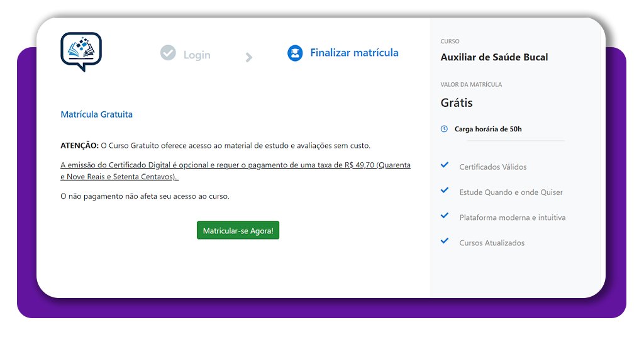644x337 pixels.
Task: Click the Carga horária de 50h text
Action: click(x=488, y=129)
